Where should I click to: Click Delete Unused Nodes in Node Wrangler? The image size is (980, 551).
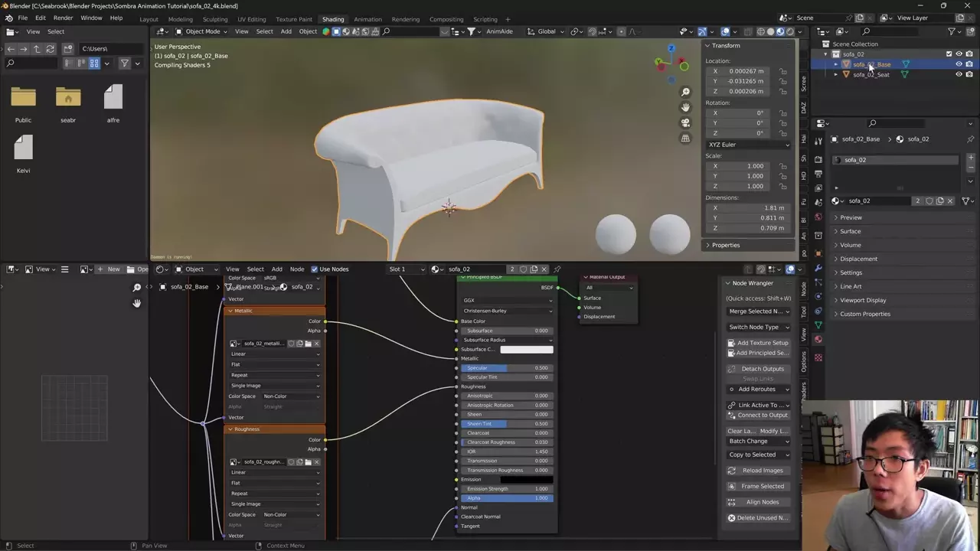[x=758, y=518]
